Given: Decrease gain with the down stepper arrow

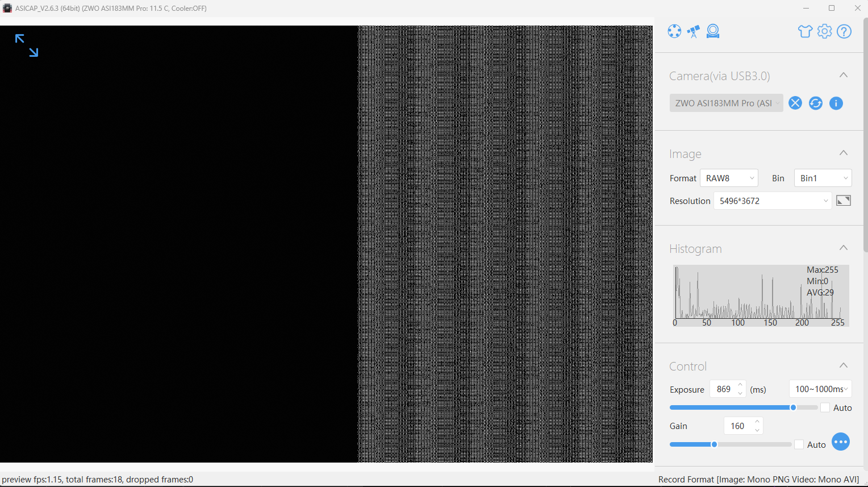Looking at the screenshot, I should point(757,430).
